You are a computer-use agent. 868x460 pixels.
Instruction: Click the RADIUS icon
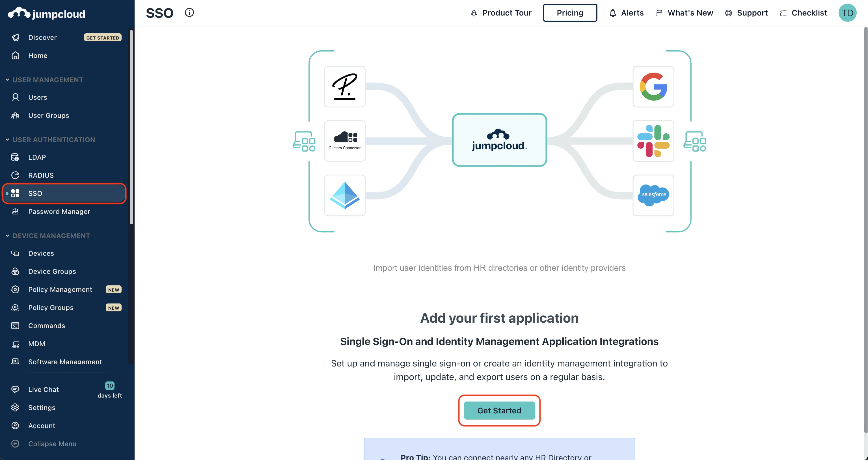coord(16,175)
